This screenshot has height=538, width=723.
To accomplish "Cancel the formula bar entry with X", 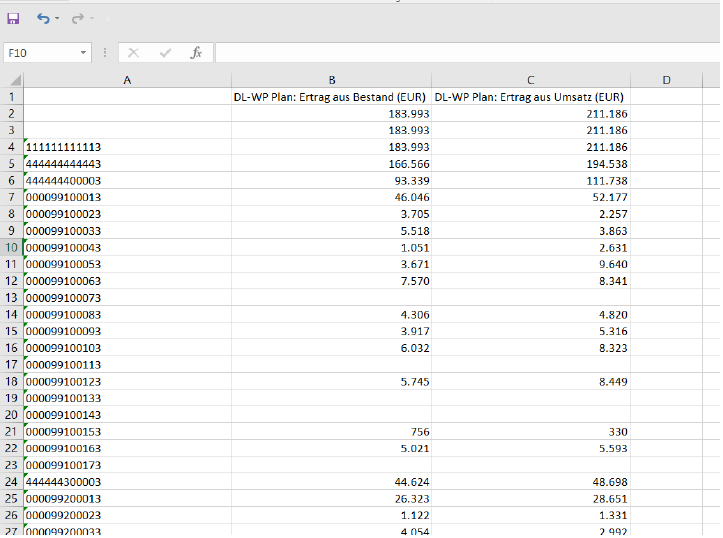I will point(133,53).
